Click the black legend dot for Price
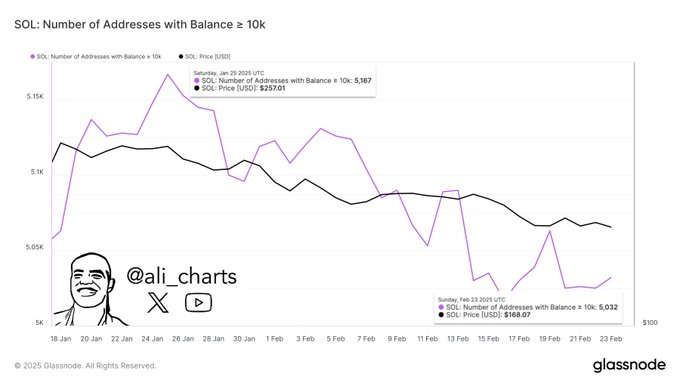The image size is (680, 383). (181, 56)
